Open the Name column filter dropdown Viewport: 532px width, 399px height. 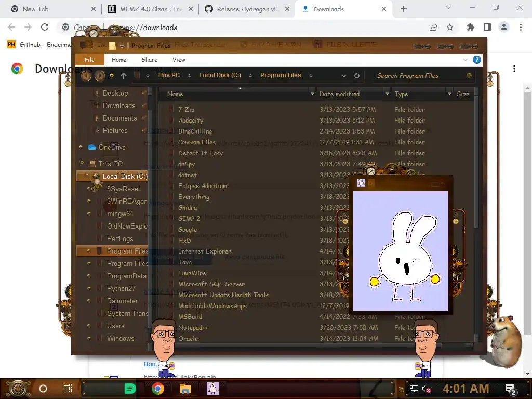(312, 94)
